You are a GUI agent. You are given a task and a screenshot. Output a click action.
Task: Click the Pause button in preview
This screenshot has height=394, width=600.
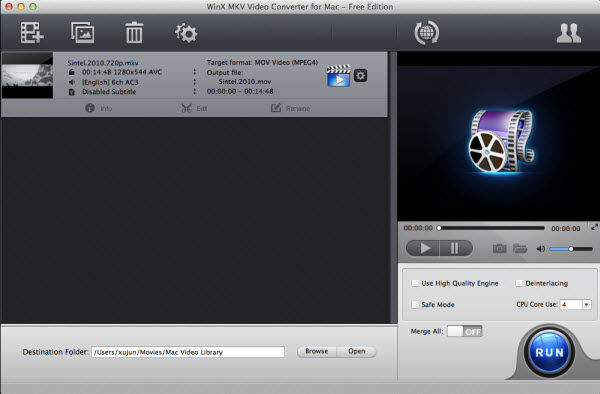click(456, 248)
